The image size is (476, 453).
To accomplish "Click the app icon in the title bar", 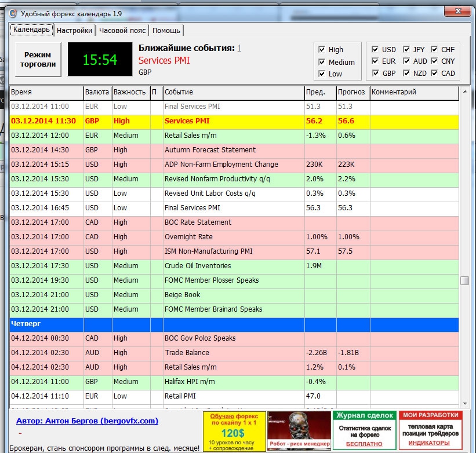I will [x=13, y=13].
